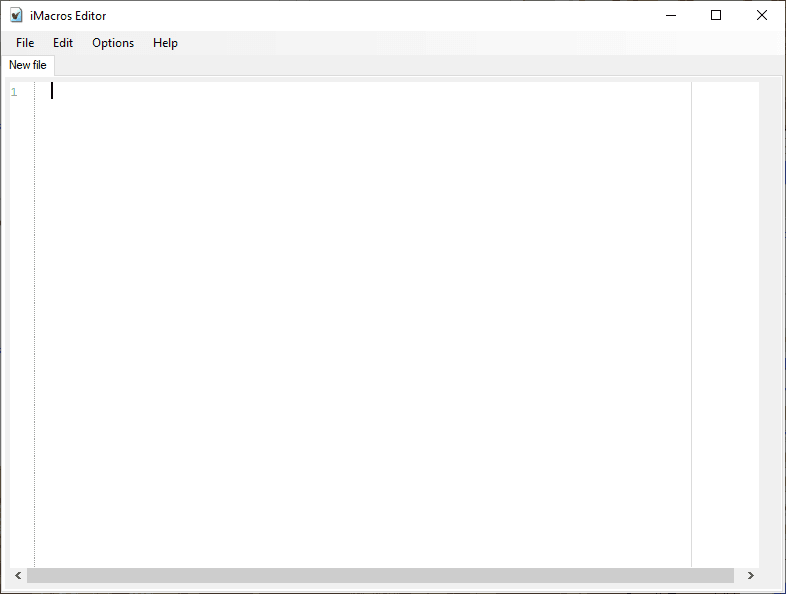Screen dimensions: 786x594
Task: Click the horizontal scrollbar left arrow
Action: [x=18, y=575]
